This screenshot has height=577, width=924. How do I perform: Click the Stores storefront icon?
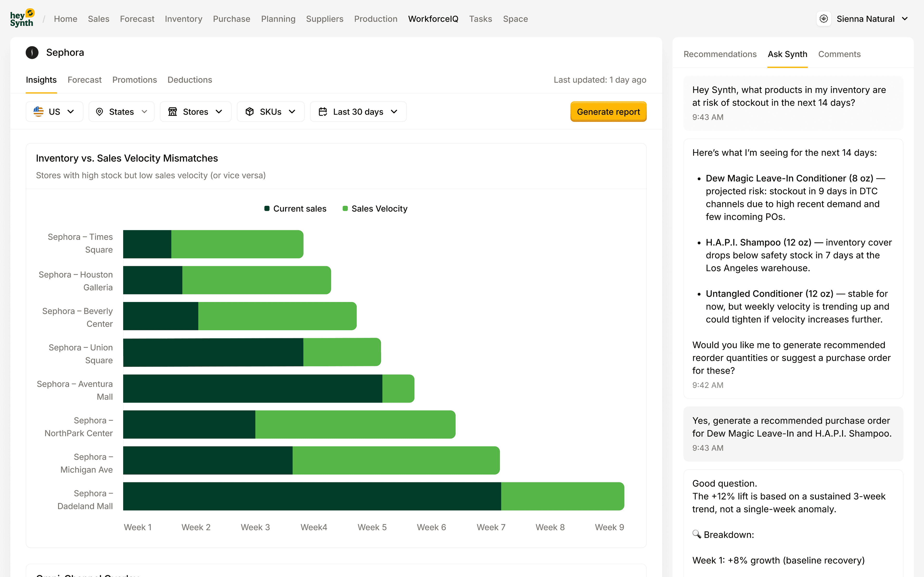pyautogui.click(x=173, y=111)
